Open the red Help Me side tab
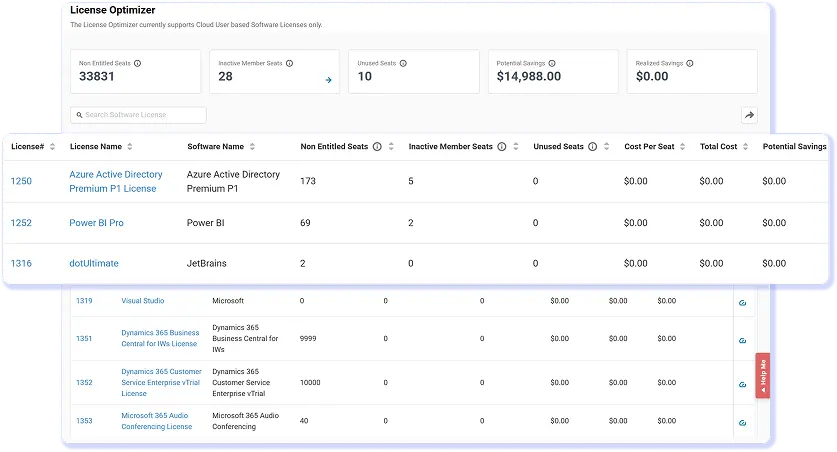 pos(763,376)
